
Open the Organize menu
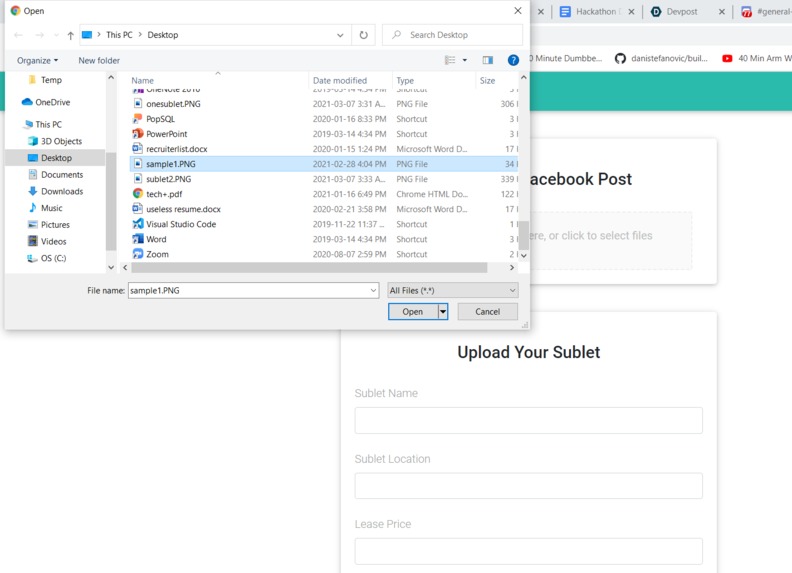pyautogui.click(x=37, y=60)
